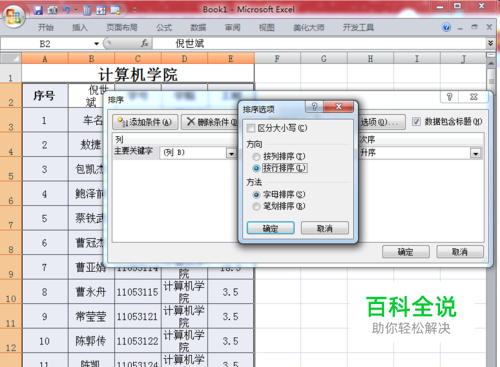This screenshot has height=367, width=500.
Task: Click the 删除条件 button in Sort dialog
Action: point(210,122)
